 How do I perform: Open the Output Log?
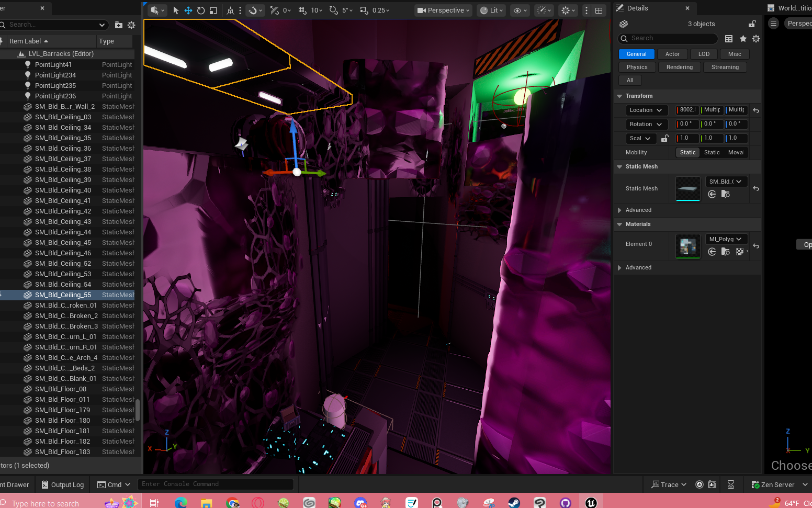[63, 484]
